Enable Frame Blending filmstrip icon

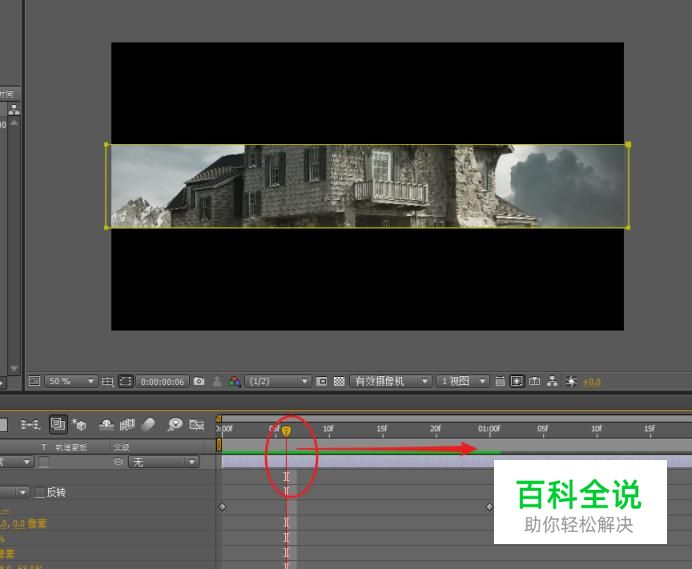coord(127,425)
